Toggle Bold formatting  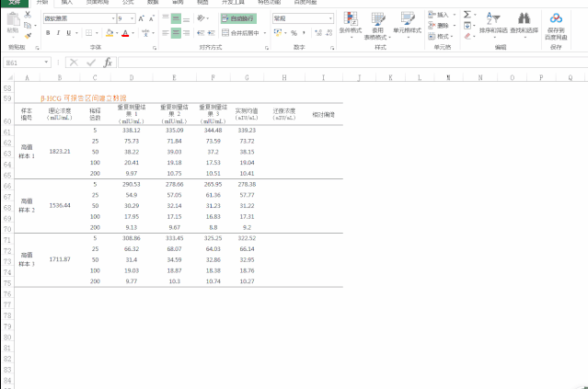pyautogui.click(x=48, y=33)
